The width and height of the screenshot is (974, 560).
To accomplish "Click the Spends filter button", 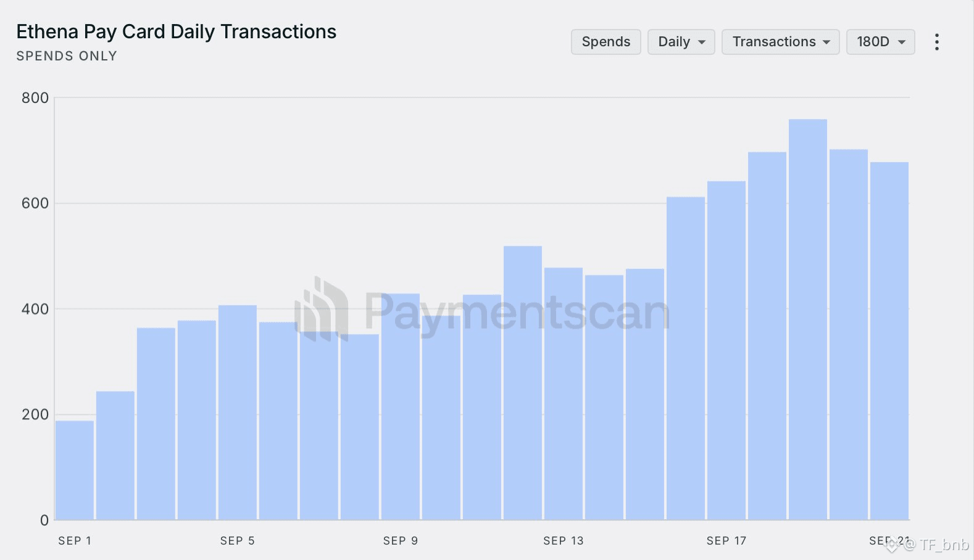I will point(606,42).
